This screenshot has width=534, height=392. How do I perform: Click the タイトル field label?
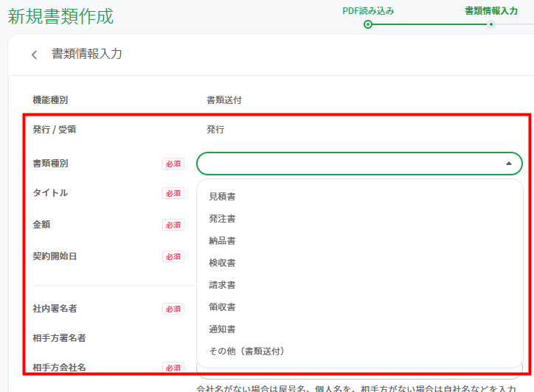point(50,192)
